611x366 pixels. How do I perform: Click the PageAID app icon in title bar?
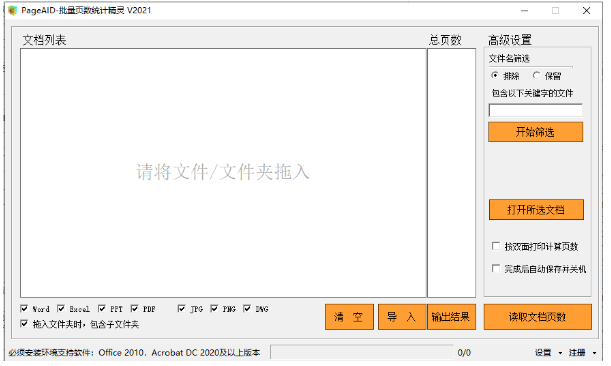(12, 11)
